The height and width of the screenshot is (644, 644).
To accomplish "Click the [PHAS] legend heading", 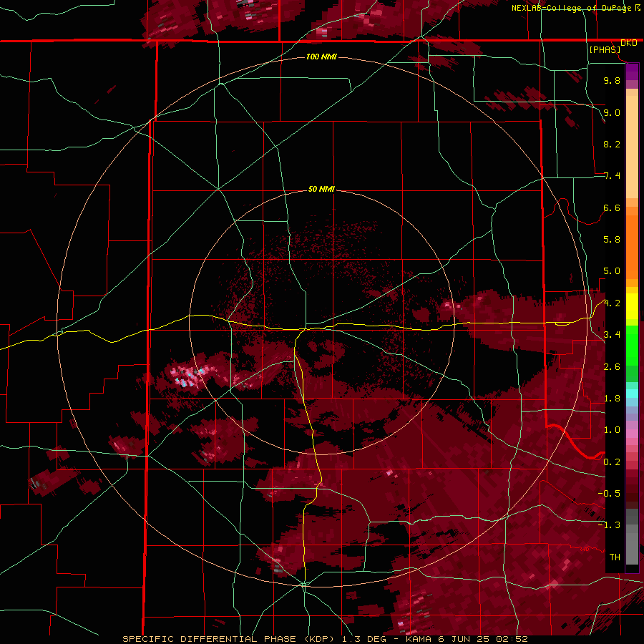I will coord(605,49).
